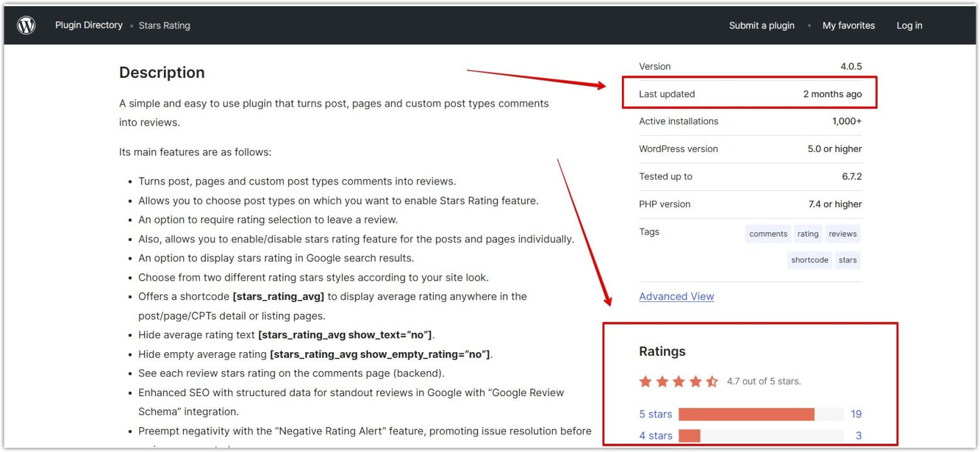
Task: Click the Ratings heading
Action: (662, 352)
